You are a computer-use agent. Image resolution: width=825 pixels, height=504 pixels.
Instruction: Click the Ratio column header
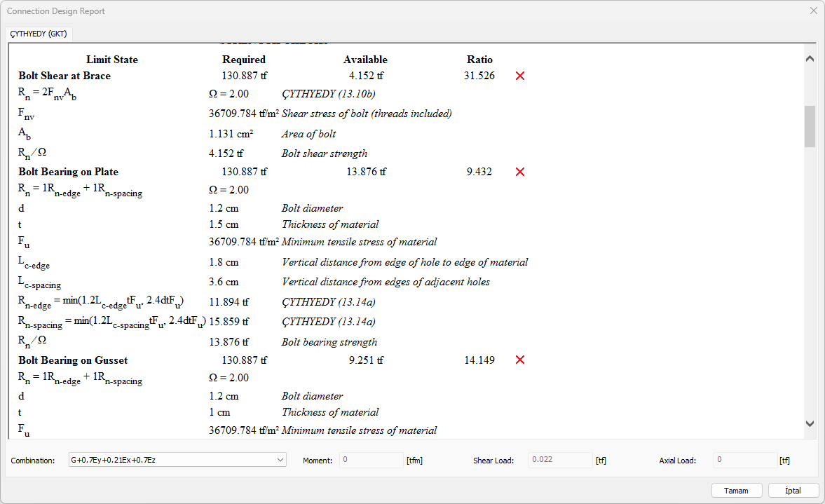(x=479, y=60)
